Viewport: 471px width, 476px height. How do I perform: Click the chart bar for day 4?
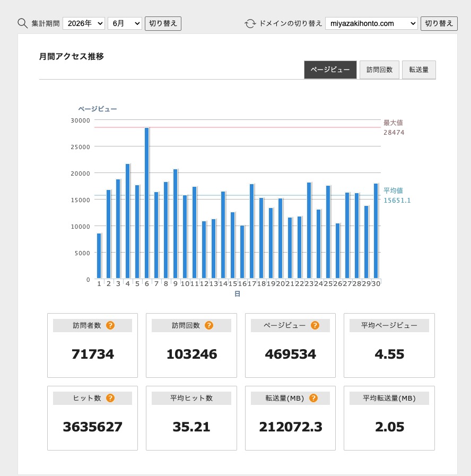pos(128,221)
